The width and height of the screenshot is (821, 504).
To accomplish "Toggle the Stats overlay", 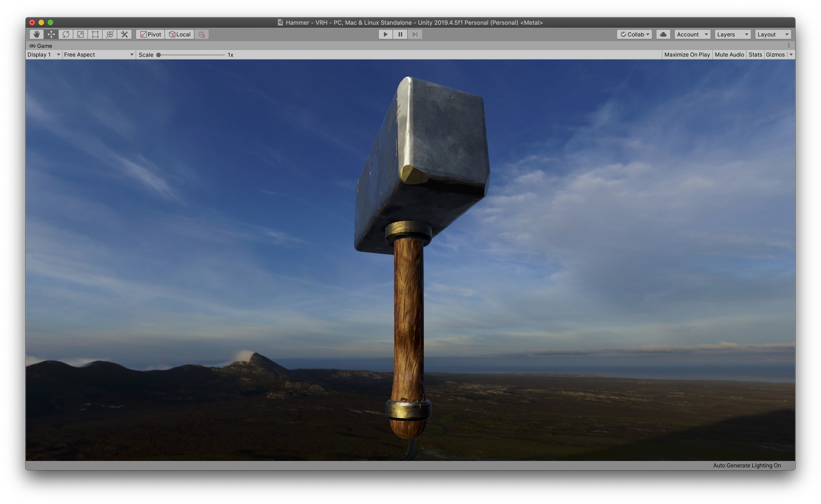I will [755, 55].
